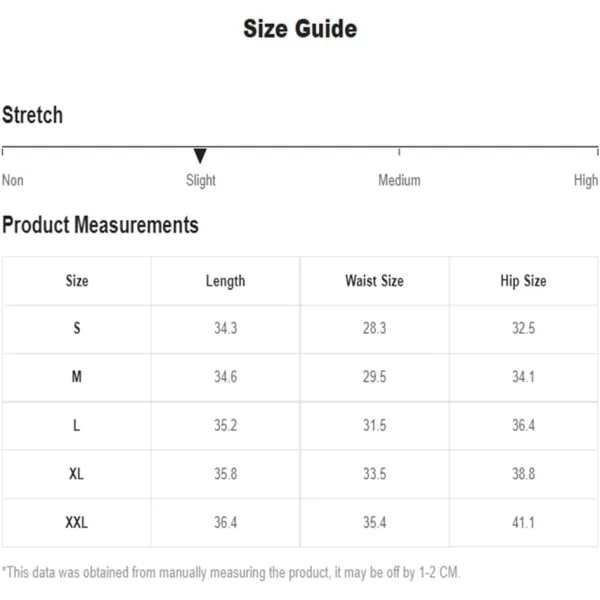The height and width of the screenshot is (600, 600).
Task: Click the Waist Size column header
Action: point(374,281)
